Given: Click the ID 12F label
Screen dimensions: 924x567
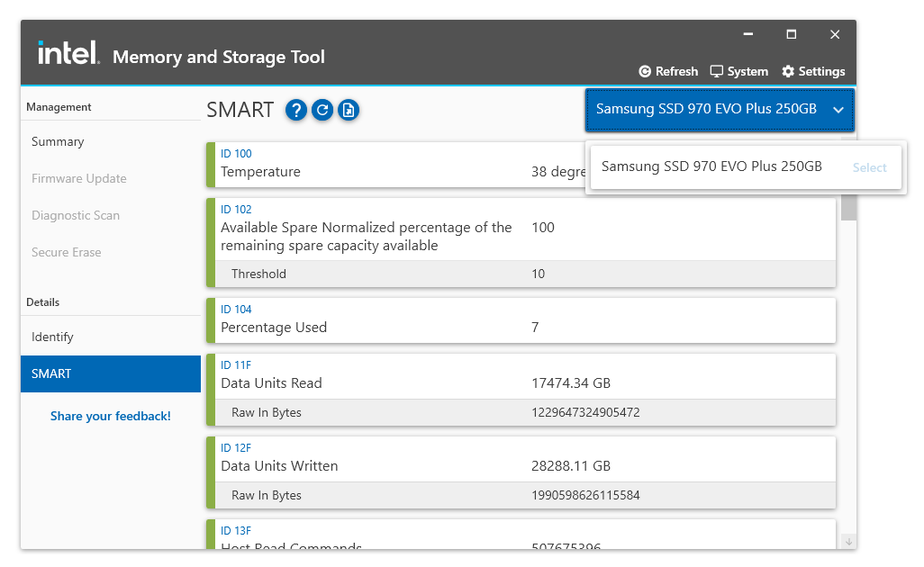Looking at the screenshot, I should click(x=236, y=448).
